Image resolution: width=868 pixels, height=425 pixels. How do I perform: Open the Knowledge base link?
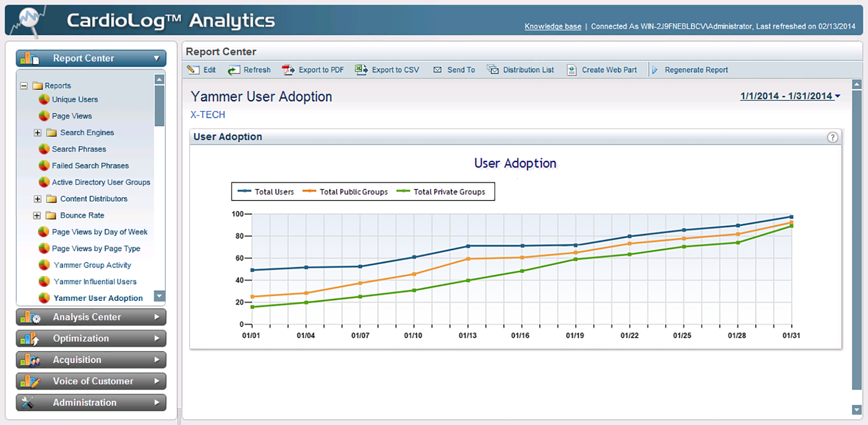(x=553, y=27)
